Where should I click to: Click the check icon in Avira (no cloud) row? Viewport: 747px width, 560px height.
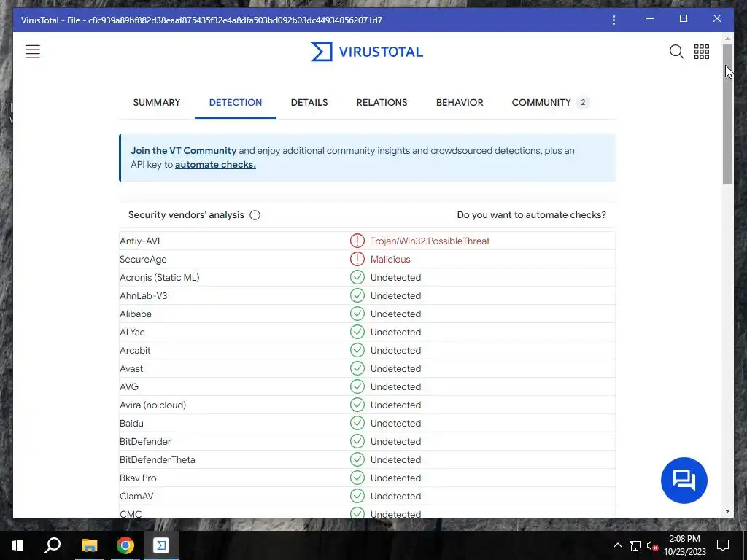357,405
